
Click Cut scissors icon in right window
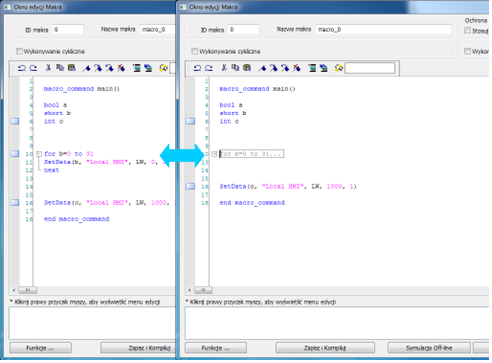point(224,68)
